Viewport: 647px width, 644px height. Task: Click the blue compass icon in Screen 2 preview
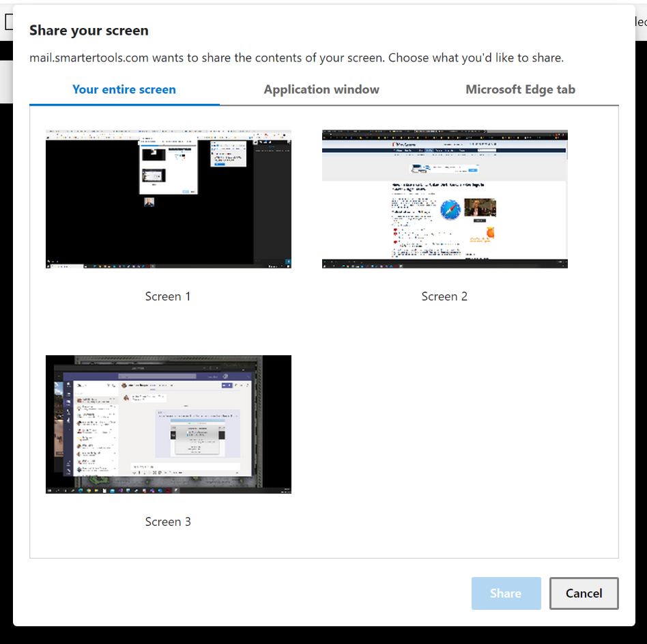tap(450, 208)
